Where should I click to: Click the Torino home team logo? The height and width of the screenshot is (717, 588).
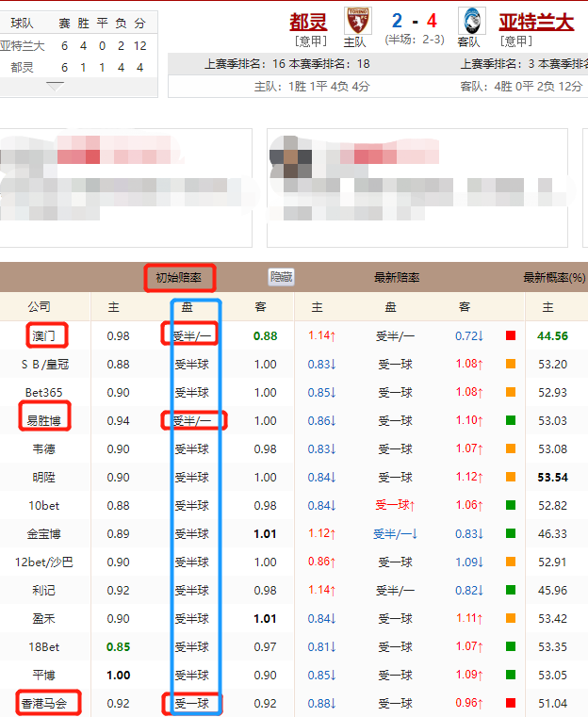(357, 21)
